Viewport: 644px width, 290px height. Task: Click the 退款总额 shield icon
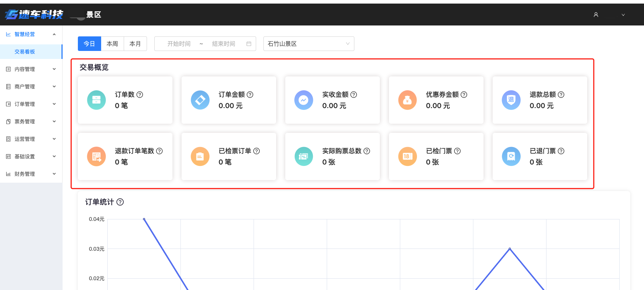click(511, 100)
